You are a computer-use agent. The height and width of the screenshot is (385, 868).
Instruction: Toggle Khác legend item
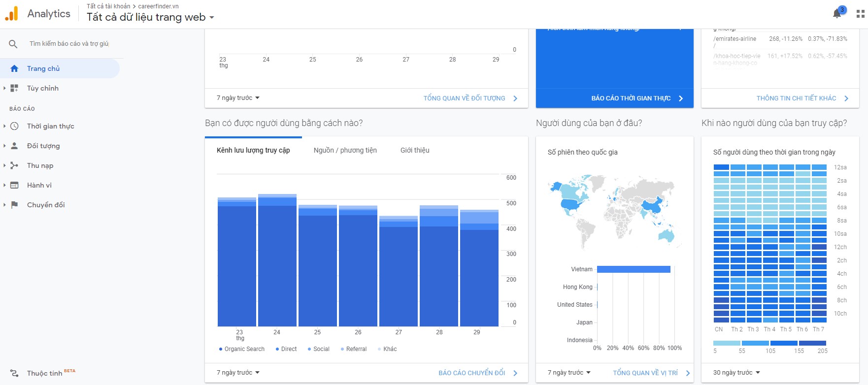(x=387, y=349)
